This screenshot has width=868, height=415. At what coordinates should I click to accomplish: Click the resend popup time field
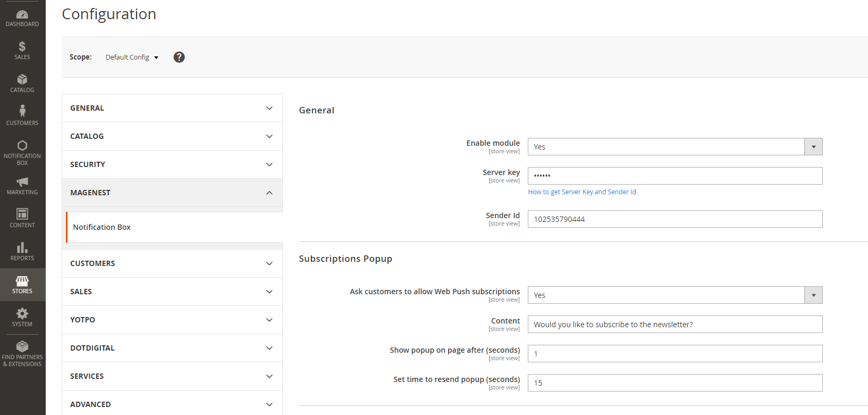pos(675,383)
